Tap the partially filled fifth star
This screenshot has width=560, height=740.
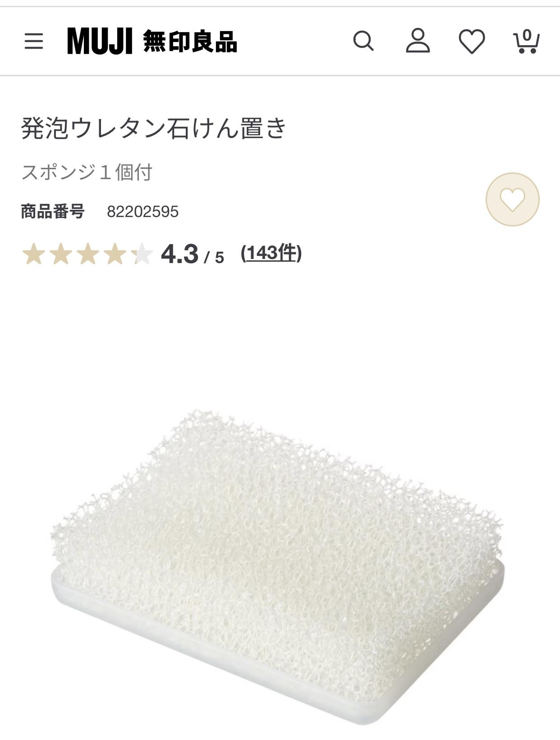tap(142, 254)
